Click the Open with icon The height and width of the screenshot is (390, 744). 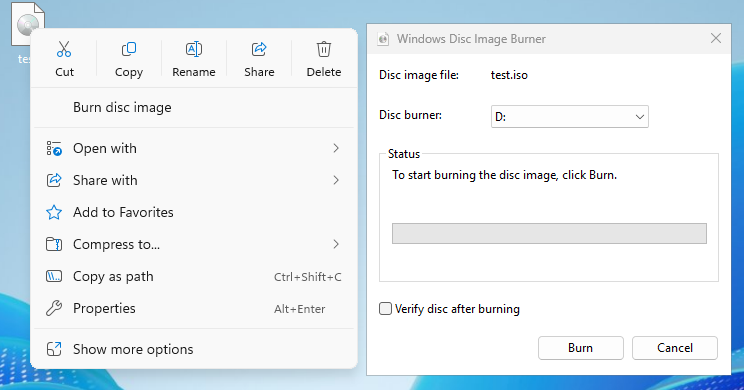point(54,149)
